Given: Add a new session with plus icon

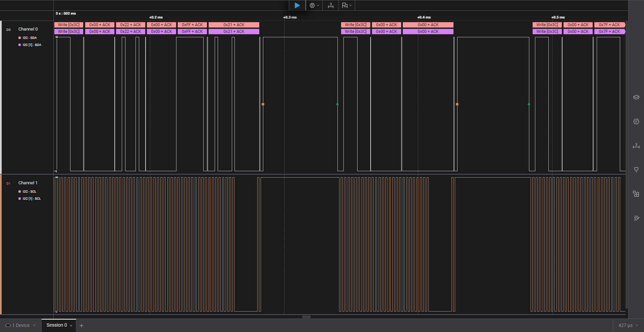Looking at the screenshot, I should 81,325.
